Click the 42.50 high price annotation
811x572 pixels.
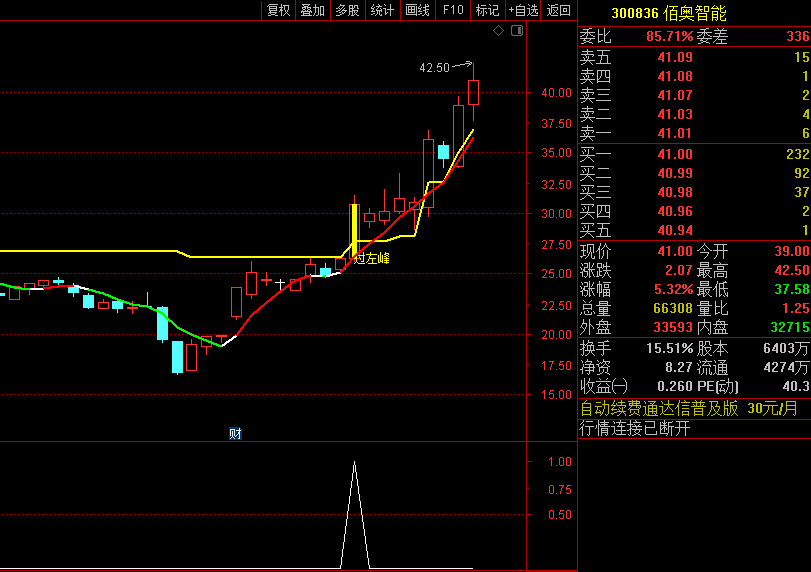434,68
